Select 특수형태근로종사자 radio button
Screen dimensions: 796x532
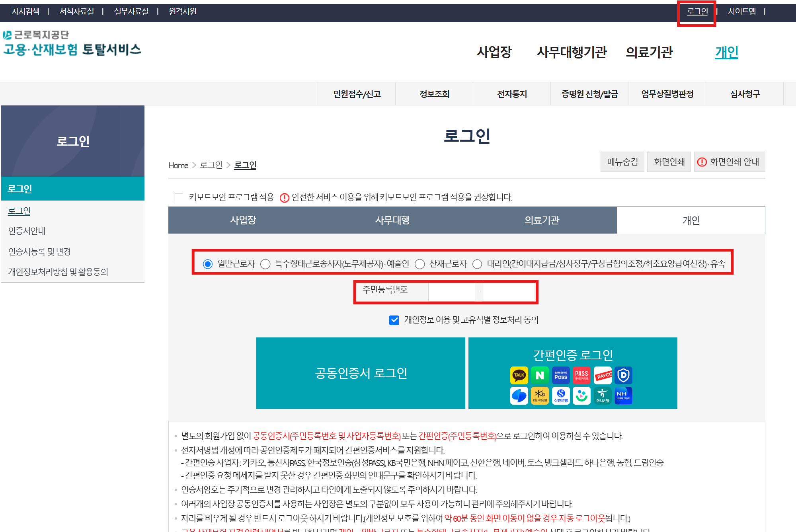pos(265,264)
